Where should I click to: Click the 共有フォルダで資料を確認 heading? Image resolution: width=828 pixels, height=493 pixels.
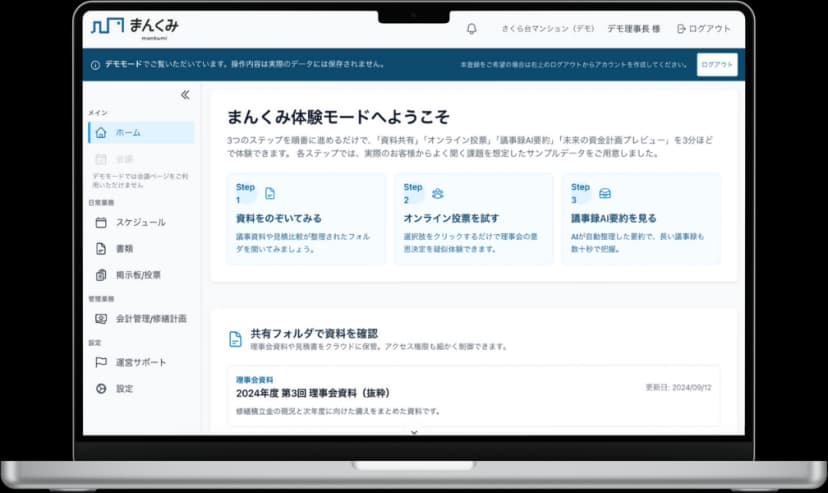click(314, 334)
